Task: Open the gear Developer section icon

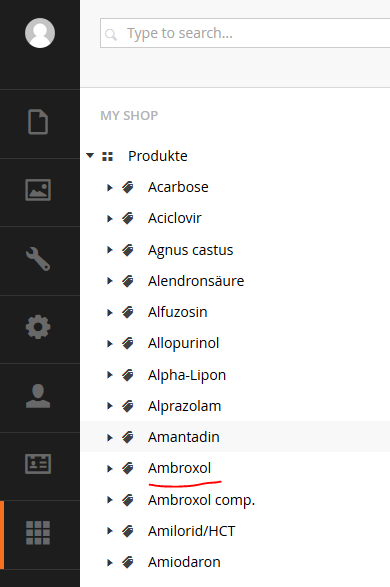Action: [x=38, y=327]
